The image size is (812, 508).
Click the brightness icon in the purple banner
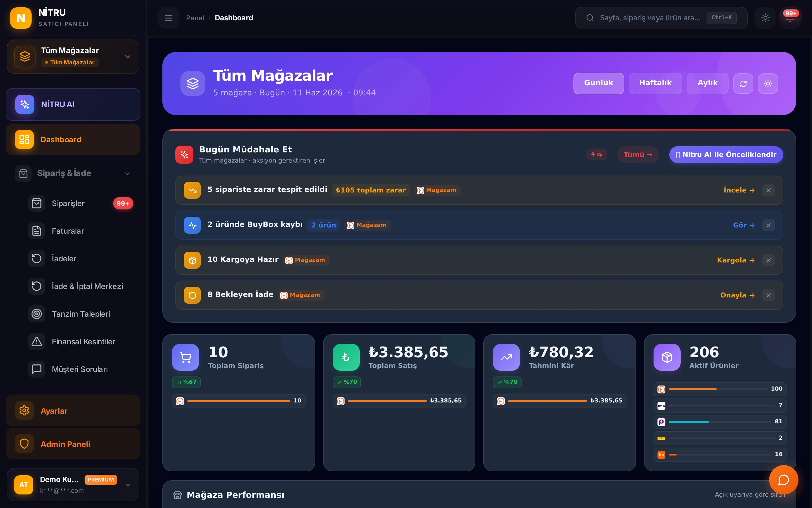click(768, 83)
